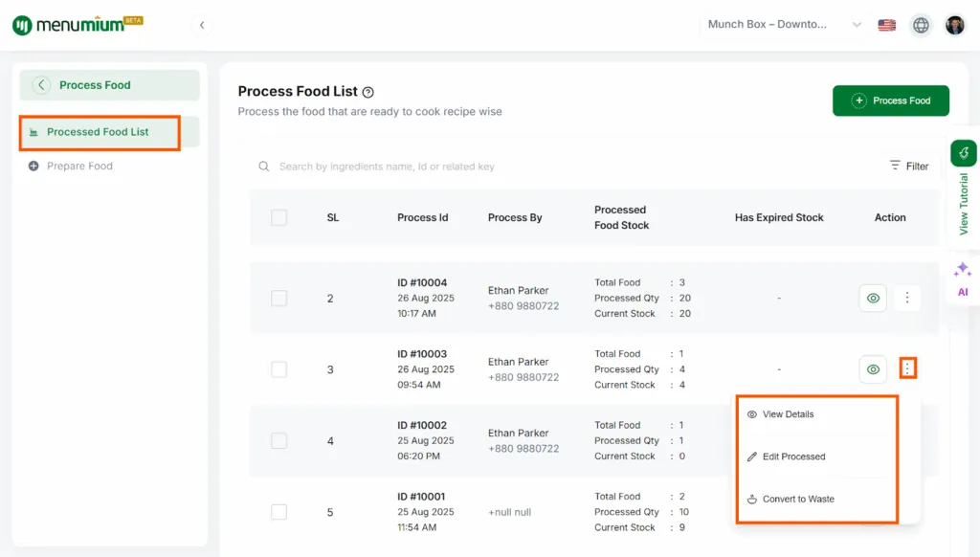Image resolution: width=980 pixels, height=557 pixels.
Task: Open the View Tutorial side tab
Action: [x=963, y=204]
